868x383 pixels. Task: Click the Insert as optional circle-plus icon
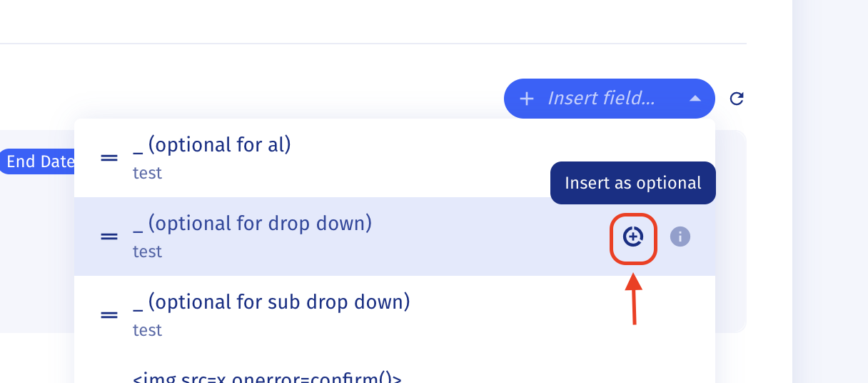pos(633,236)
